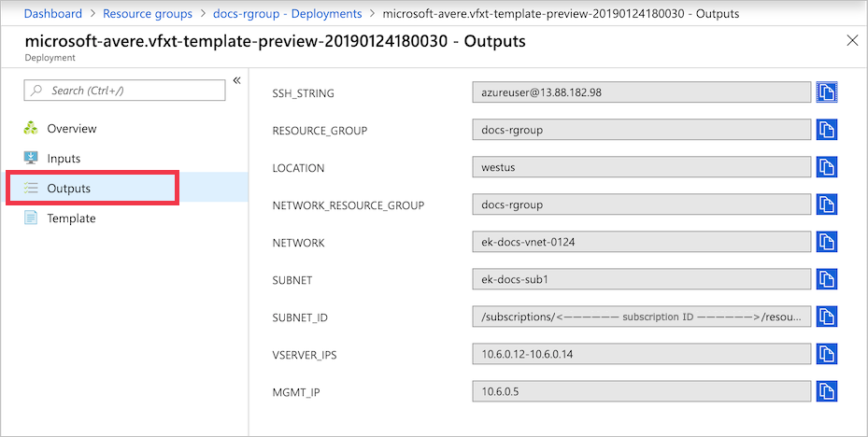Select the Outputs menu item
Image resolution: width=868 pixels, height=437 pixels.
tap(124, 188)
